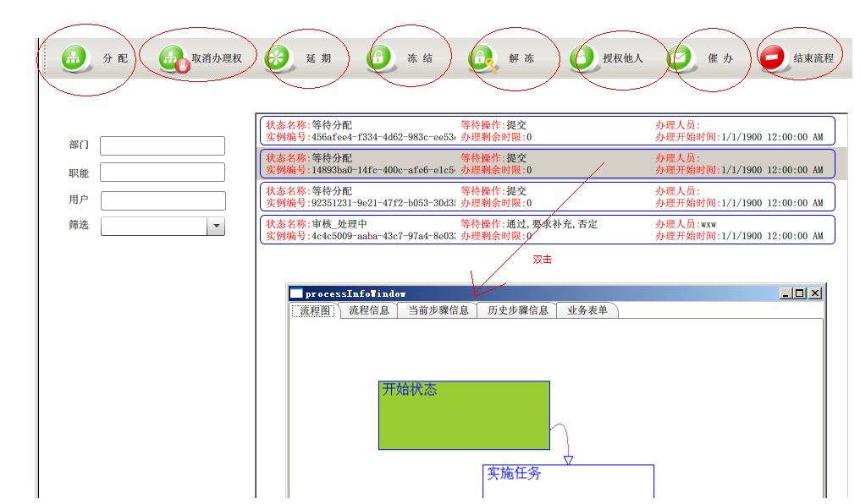
Task: Click the 筛选 combo box field
Action: [163, 226]
